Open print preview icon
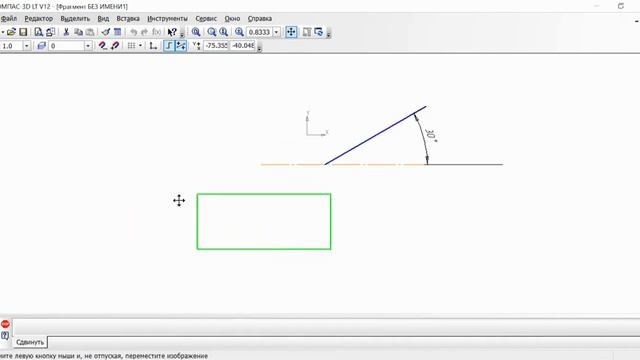Viewport: 640px width, 360px height. pos(38,32)
